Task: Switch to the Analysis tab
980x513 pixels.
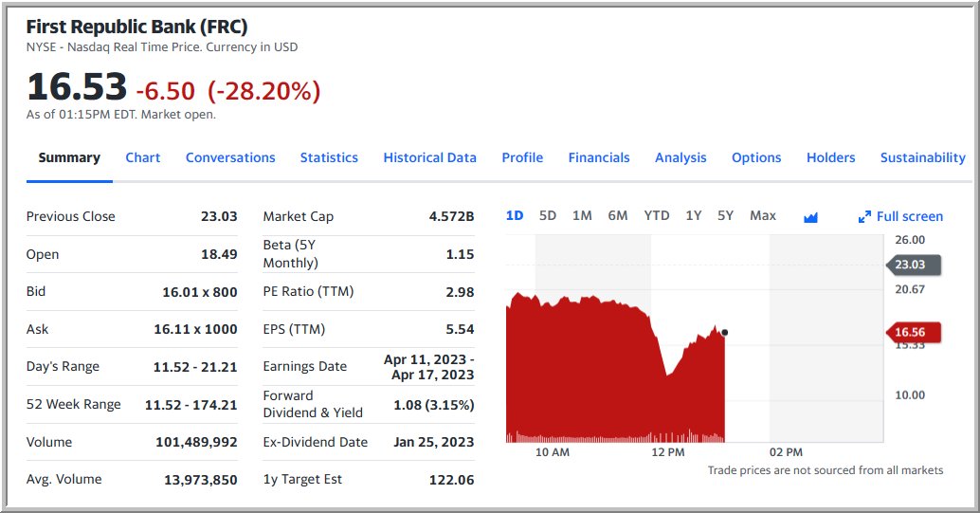Action: [681, 157]
